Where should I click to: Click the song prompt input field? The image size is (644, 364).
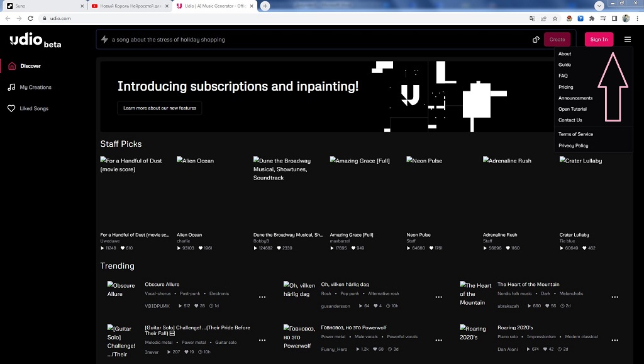[x=314, y=40]
